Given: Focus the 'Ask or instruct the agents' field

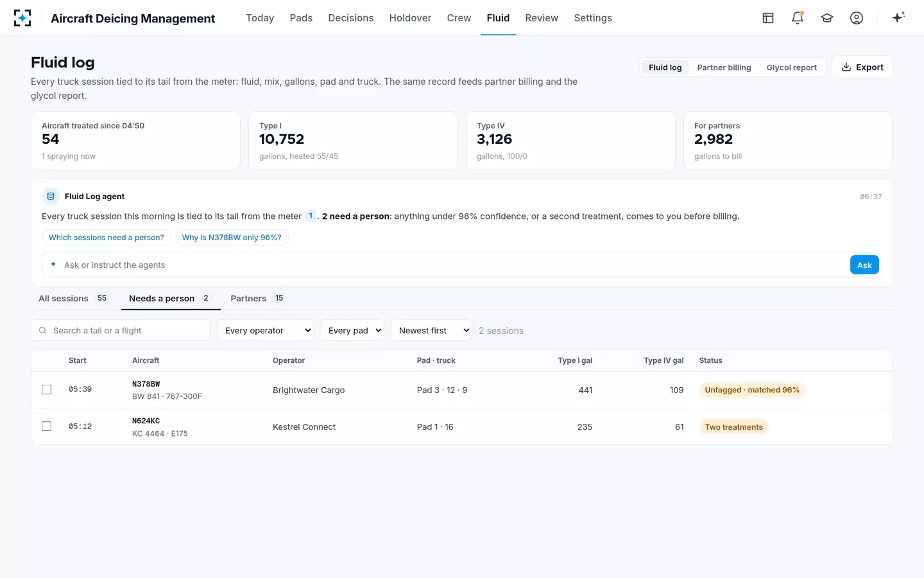Looking at the screenshot, I should (x=454, y=265).
